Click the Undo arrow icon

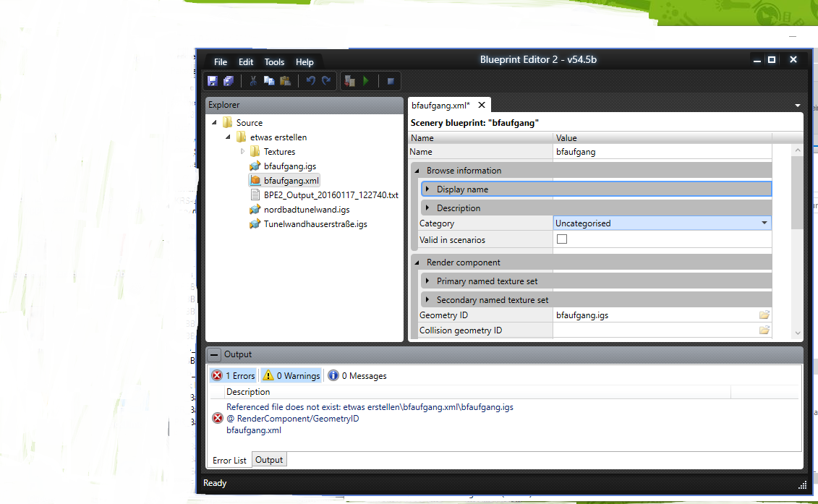(x=310, y=81)
